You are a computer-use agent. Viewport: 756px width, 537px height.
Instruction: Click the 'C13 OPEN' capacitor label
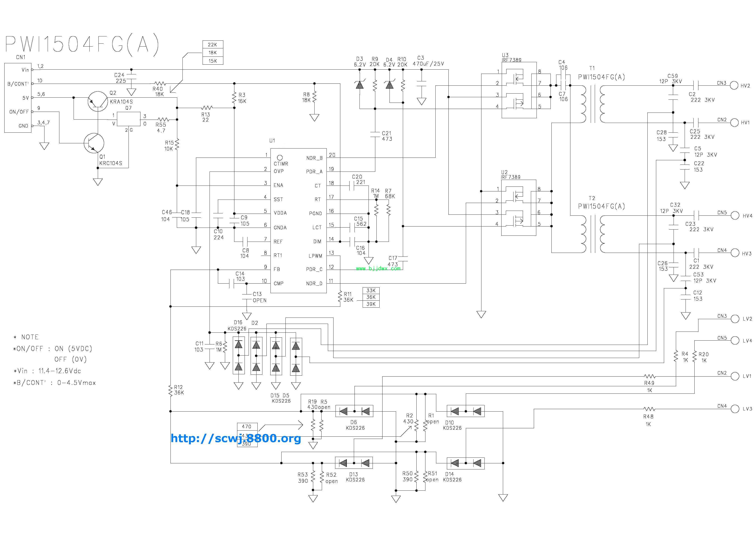pyautogui.click(x=260, y=297)
